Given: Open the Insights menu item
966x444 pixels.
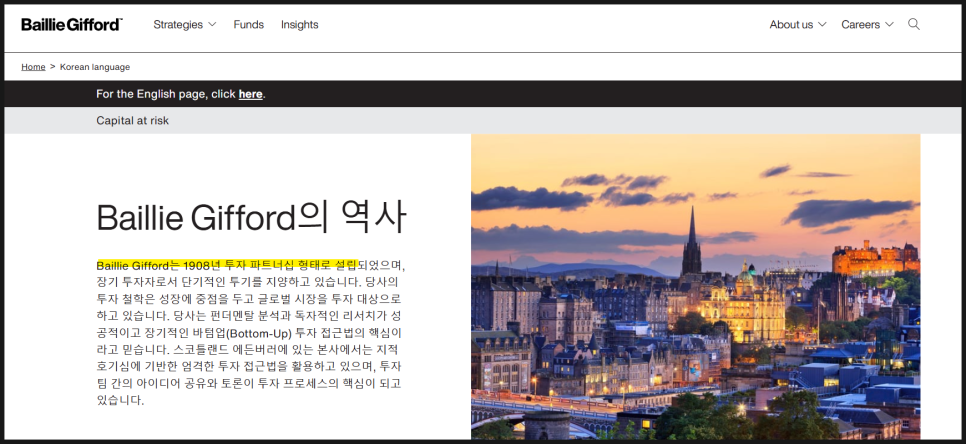Looking at the screenshot, I should click(299, 25).
